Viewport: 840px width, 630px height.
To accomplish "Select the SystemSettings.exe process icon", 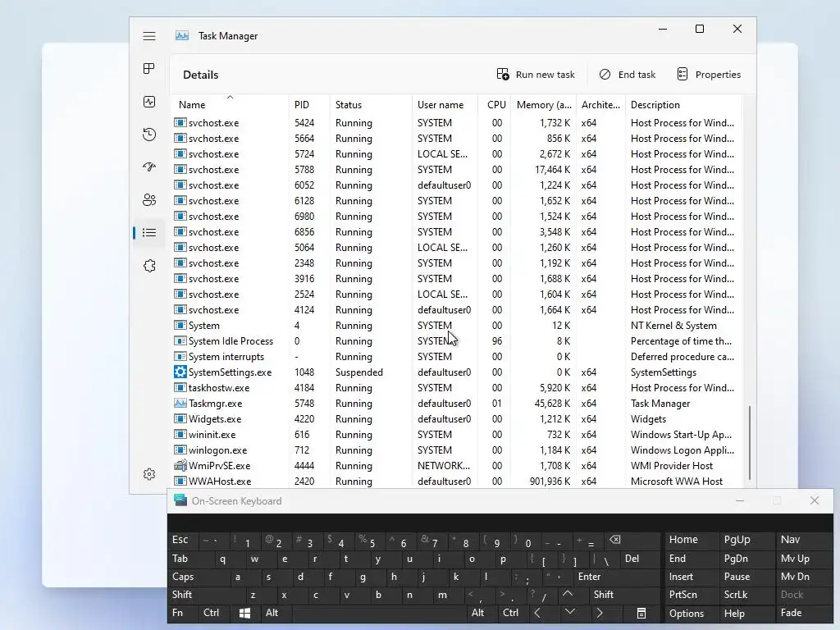I will tap(180, 372).
